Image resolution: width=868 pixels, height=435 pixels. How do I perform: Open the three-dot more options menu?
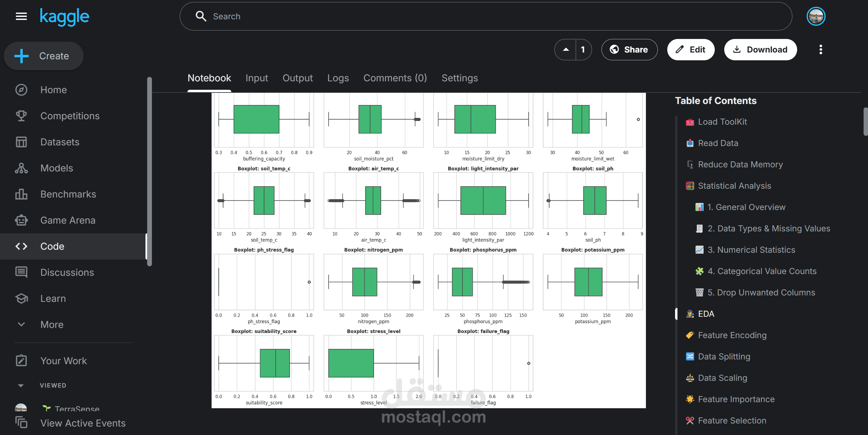click(x=821, y=49)
